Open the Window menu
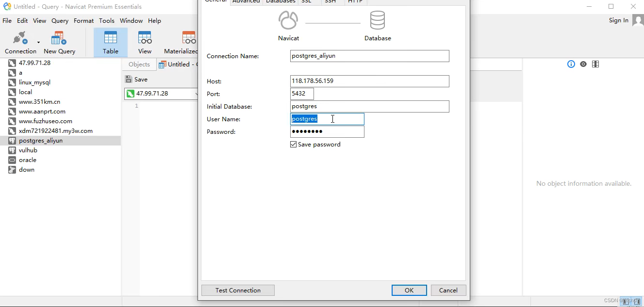The width and height of the screenshot is (644, 307). click(132, 21)
